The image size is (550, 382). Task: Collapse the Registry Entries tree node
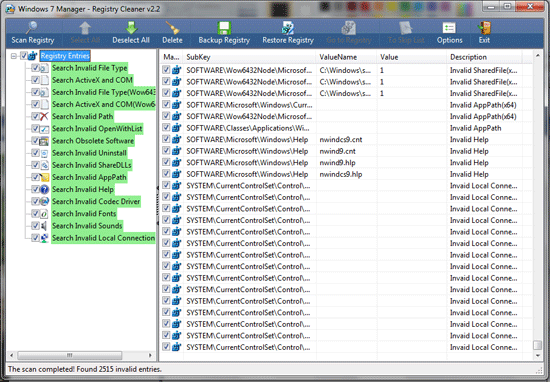[14, 56]
